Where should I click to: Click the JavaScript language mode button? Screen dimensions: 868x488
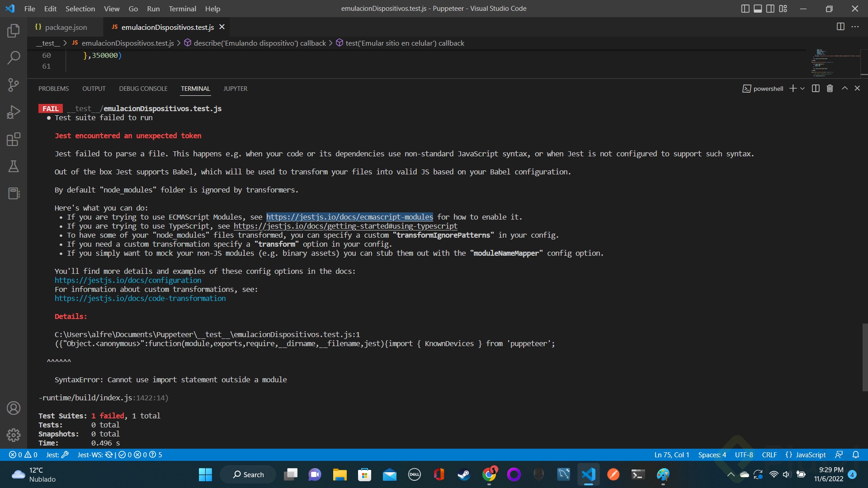[810, 455]
